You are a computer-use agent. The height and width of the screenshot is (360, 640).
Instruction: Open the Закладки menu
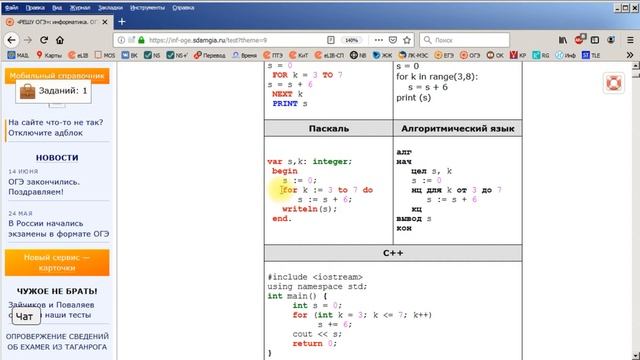[110, 8]
